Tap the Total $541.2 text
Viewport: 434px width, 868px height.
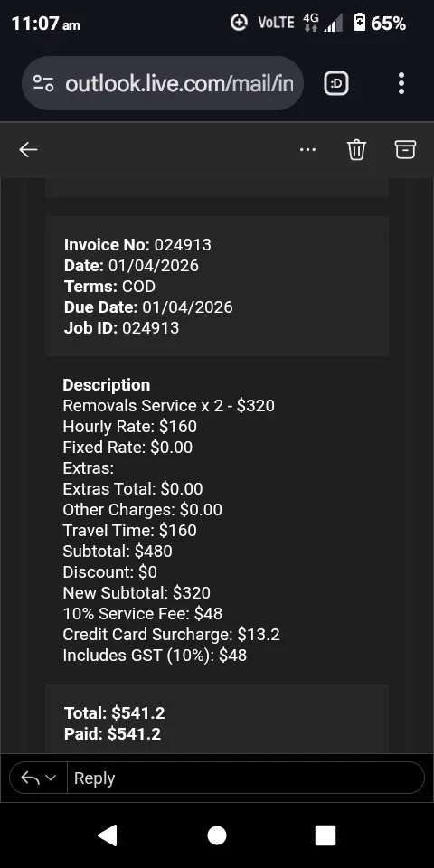115,713
